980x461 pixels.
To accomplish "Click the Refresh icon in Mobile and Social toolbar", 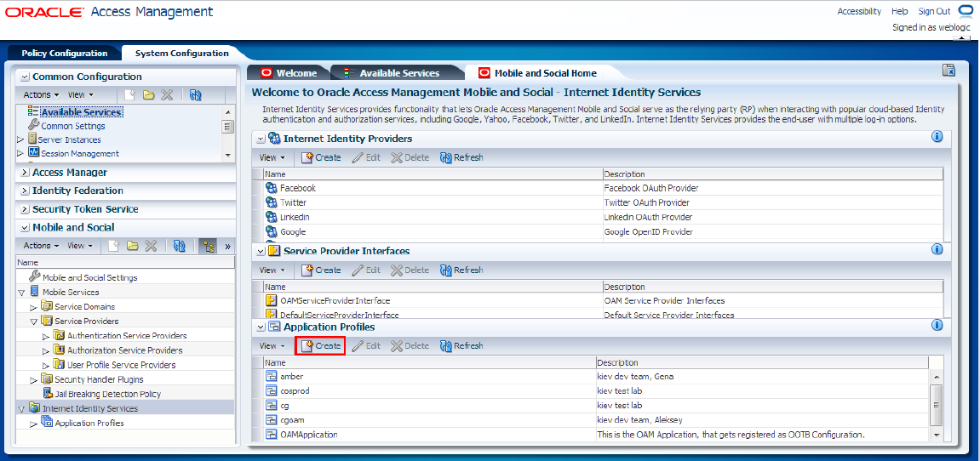I will 180,246.
